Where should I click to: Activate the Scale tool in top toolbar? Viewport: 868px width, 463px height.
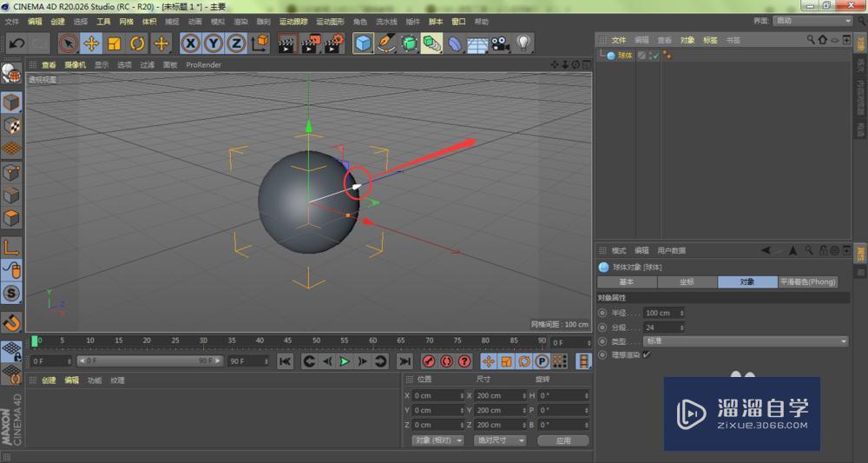pos(115,43)
